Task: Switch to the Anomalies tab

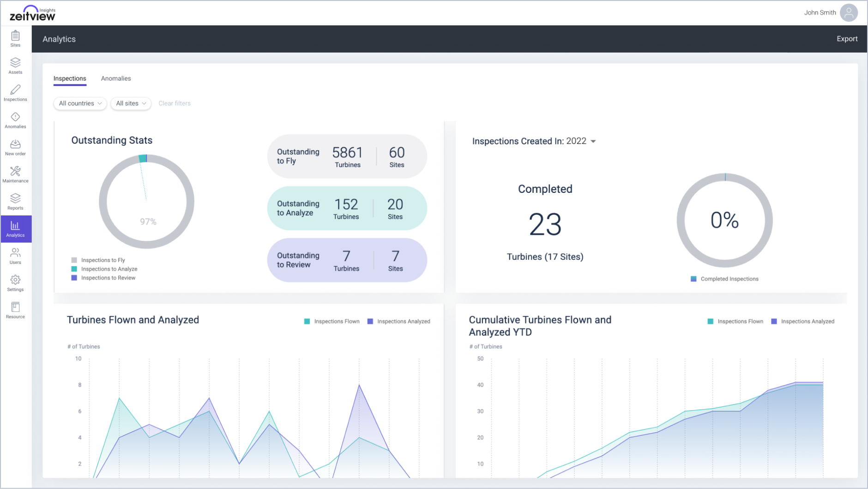Action: [x=116, y=78]
